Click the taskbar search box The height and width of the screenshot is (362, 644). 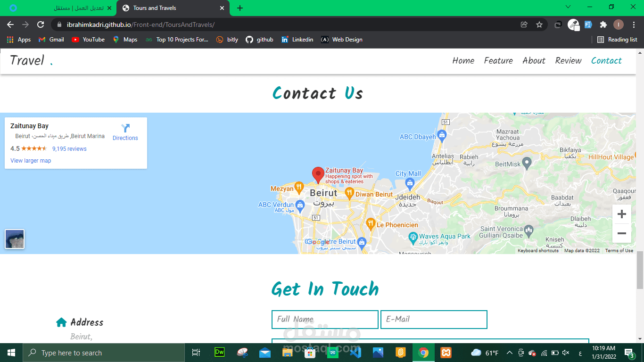click(103, 353)
